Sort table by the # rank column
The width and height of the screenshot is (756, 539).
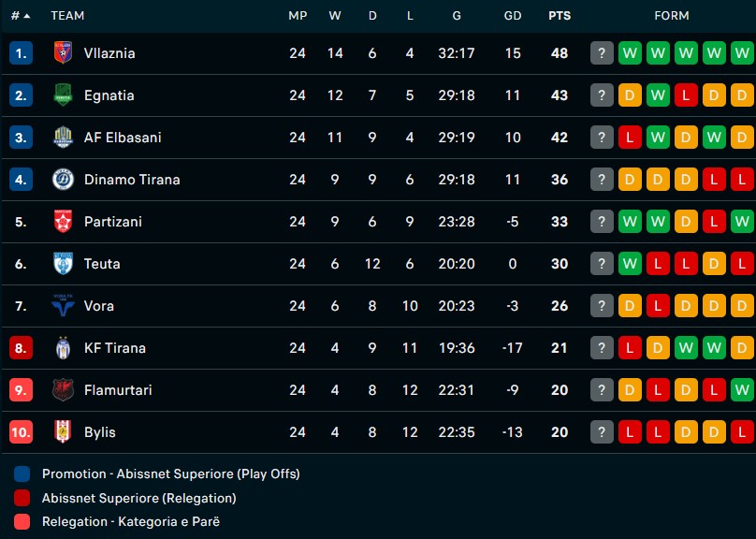pyautogui.click(x=21, y=16)
